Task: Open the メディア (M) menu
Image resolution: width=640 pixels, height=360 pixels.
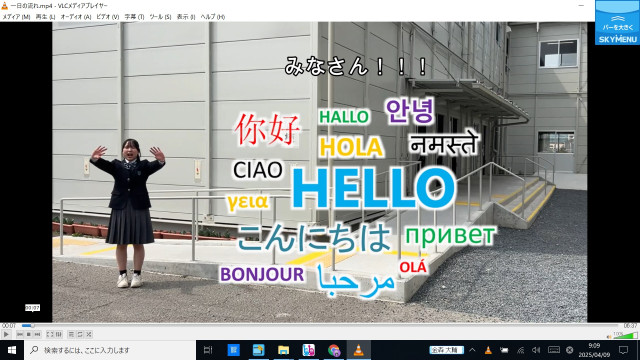Action: click(16, 17)
